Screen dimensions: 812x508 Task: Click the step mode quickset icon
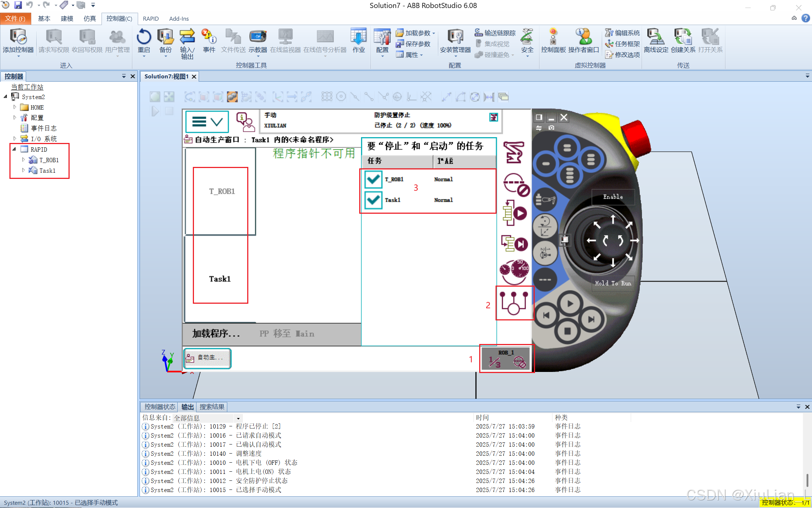tap(514, 243)
